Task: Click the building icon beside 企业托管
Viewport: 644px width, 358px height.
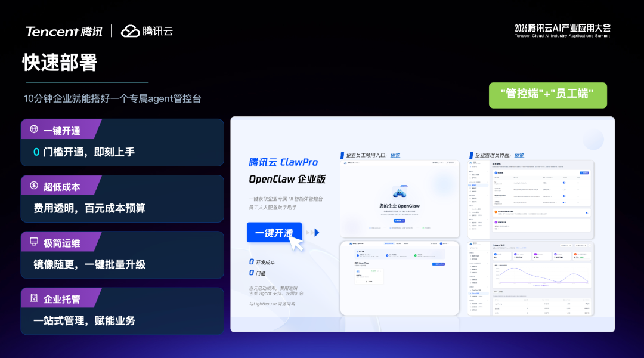Action: pyautogui.click(x=34, y=298)
